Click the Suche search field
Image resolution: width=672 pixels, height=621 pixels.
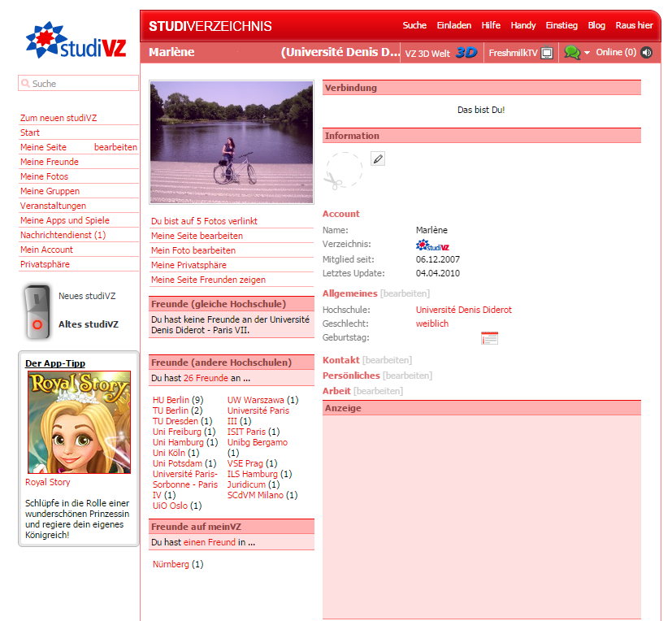79,83
